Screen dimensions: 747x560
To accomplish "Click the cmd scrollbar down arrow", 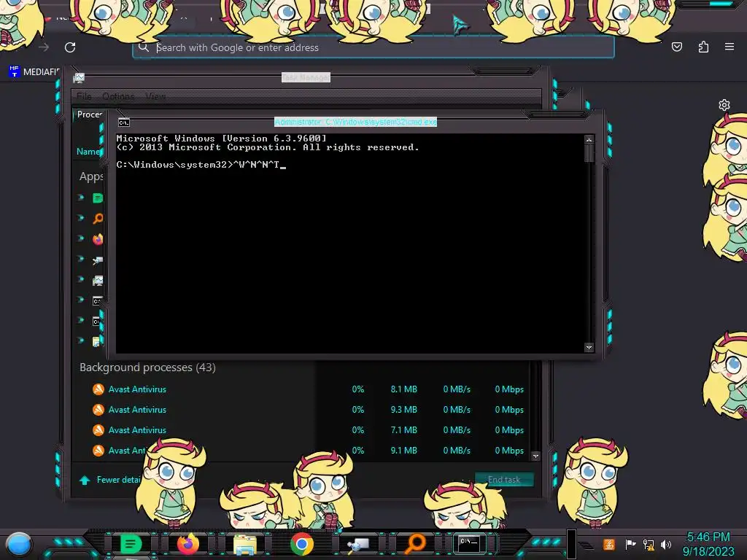I will 589,348.
